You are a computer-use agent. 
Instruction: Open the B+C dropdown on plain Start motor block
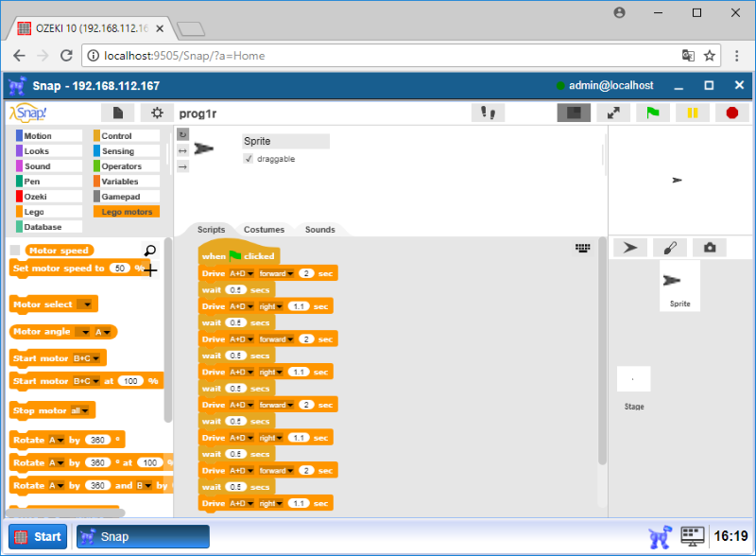click(86, 358)
